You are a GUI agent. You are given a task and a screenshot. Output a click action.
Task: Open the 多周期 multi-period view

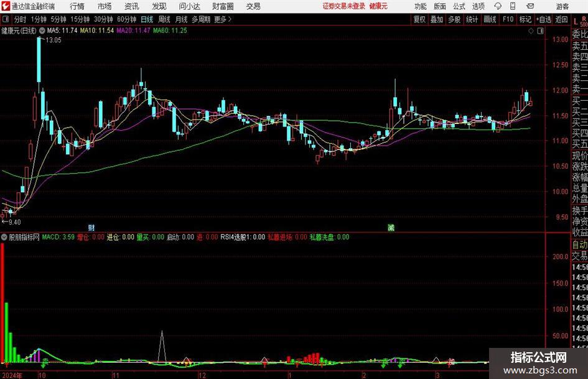click(x=201, y=19)
